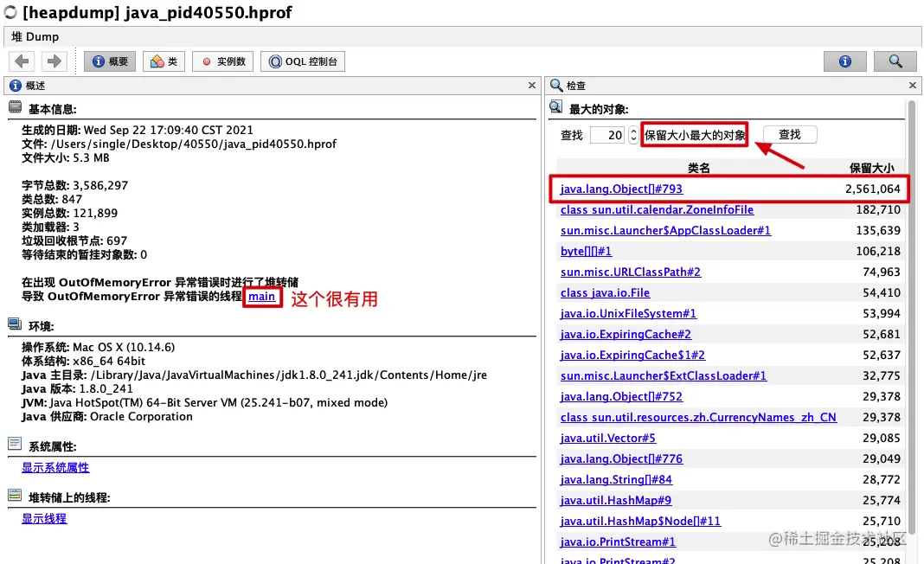
Task: Click the 类名 column header
Action: point(699,168)
